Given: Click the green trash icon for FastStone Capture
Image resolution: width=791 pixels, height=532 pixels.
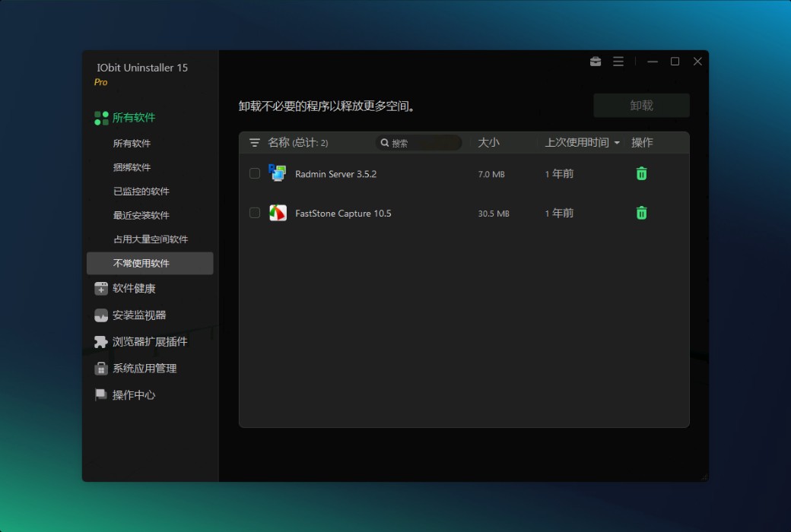Looking at the screenshot, I should coord(641,213).
